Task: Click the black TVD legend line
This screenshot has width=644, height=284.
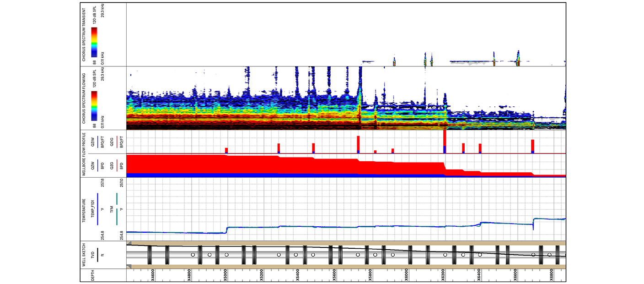Action: [x=98, y=255]
